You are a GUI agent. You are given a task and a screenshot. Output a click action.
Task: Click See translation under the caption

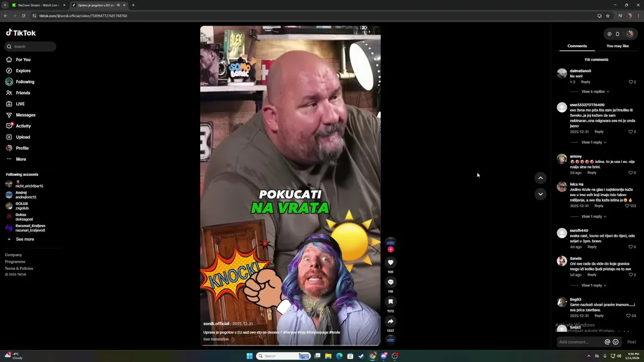216,339
